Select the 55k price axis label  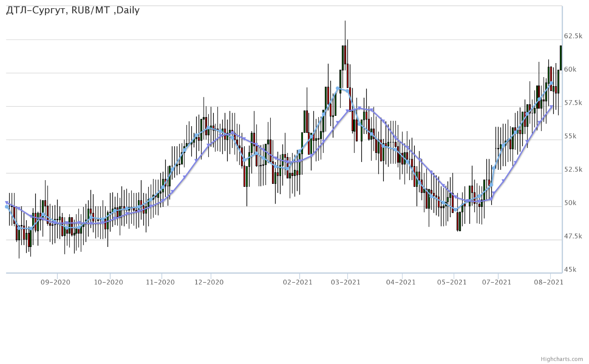tap(570, 136)
